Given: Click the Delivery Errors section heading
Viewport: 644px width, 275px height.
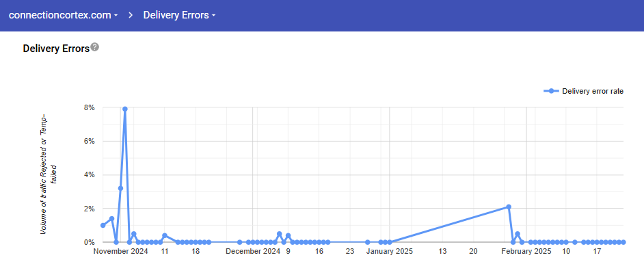Looking at the screenshot, I should coord(56,49).
